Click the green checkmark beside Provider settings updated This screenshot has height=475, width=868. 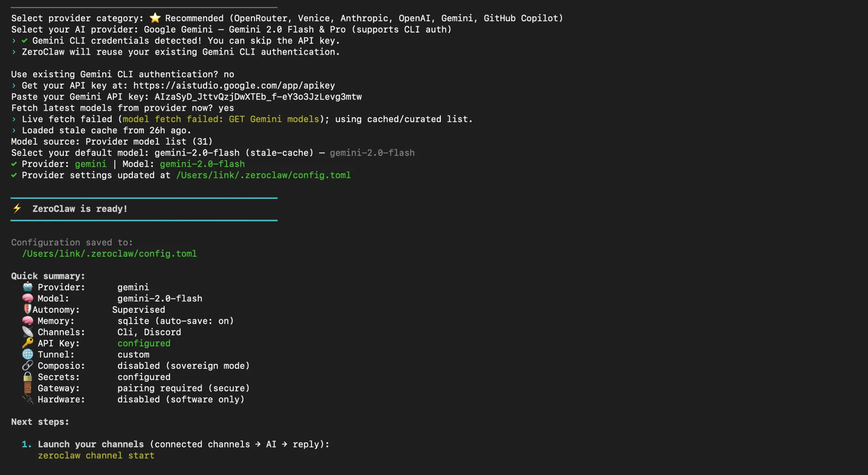coord(14,175)
